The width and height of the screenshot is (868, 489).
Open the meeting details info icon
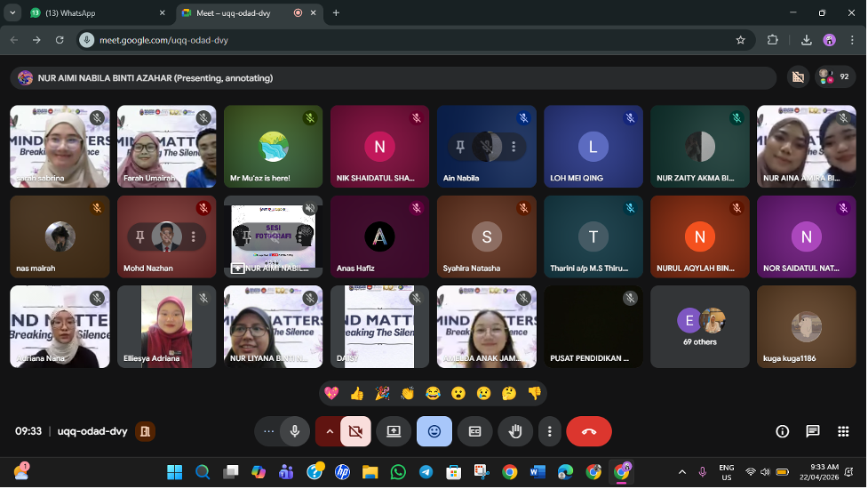click(x=782, y=431)
